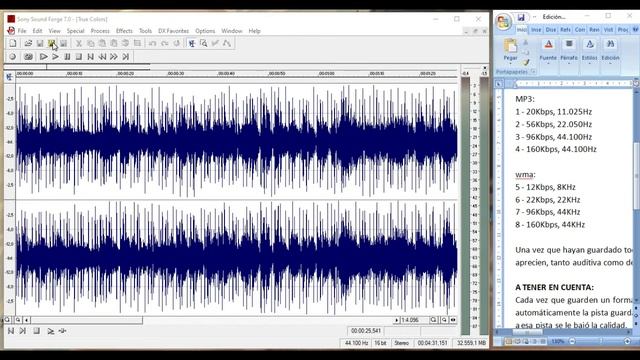640x360 pixels.
Task: Click Rewind in the transport bar
Action: click(102, 57)
